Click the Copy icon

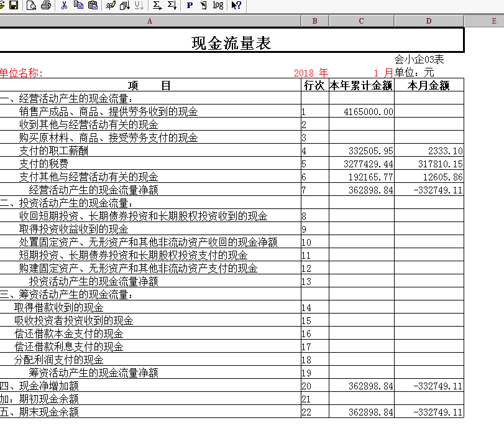point(78,5)
